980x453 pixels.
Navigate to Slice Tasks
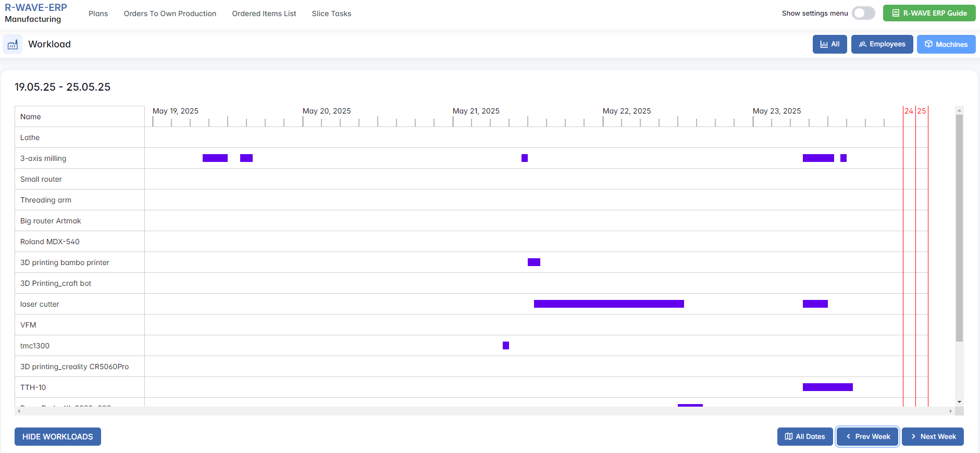331,14
